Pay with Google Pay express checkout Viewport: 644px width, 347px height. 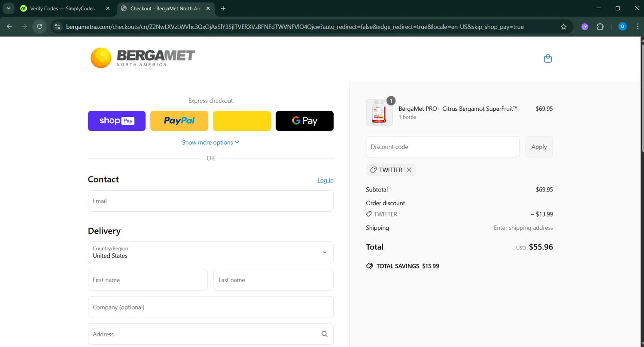point(304,121)
